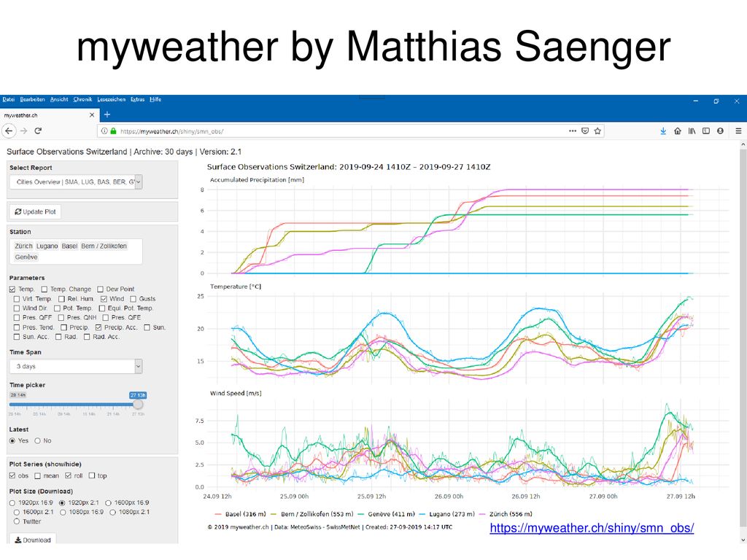This screenshot has width=747, height=560.
Task: Open the Datei menu
Action: tap(9, 99)
